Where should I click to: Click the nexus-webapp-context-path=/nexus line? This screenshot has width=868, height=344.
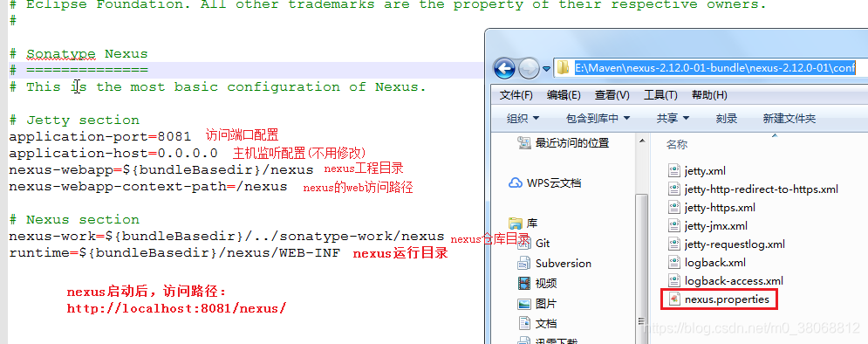[147, 186]
